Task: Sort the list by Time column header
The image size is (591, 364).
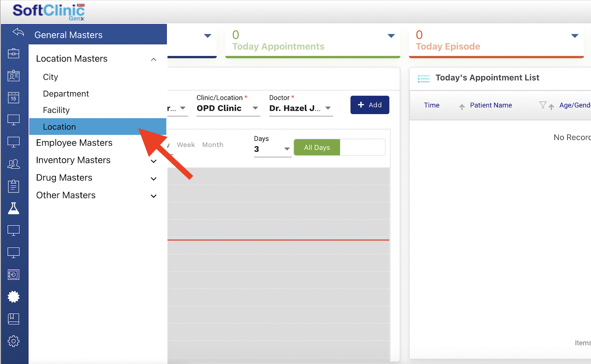Action: click(432, 105)
